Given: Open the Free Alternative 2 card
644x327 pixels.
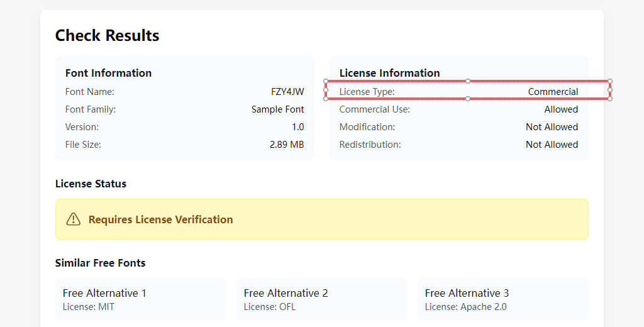Looking at the screenshot, I should (321, 299).
